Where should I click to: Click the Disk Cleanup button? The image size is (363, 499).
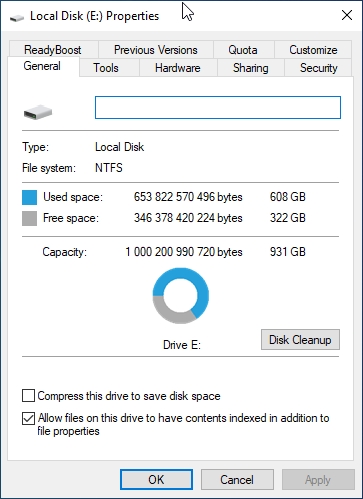300,340
